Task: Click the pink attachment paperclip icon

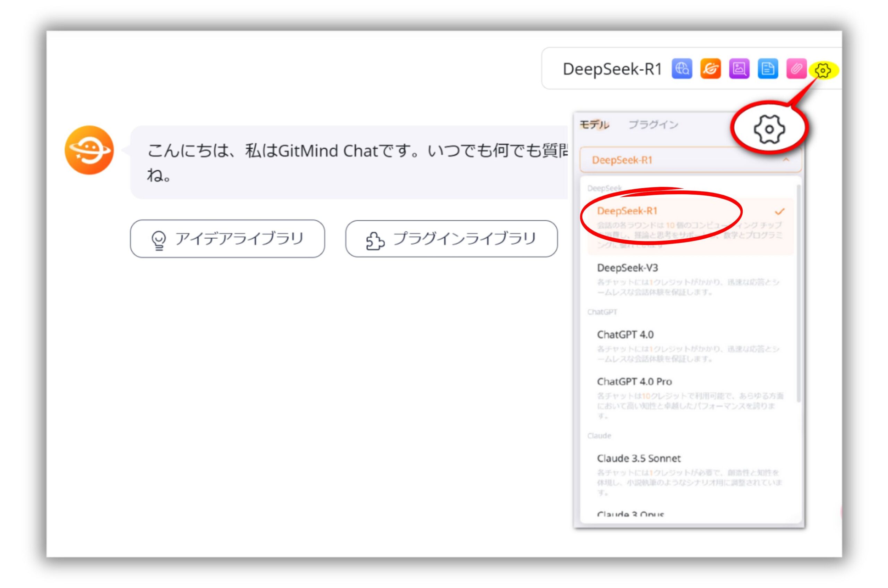Action: click(x=796, y=69)
